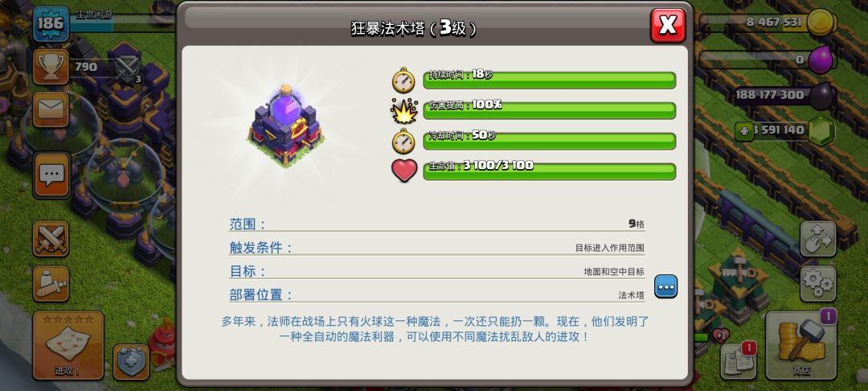This screenshot has width=868, height=391.
Task: Open the crossed swords battle log
Action: tap(51, 239)
